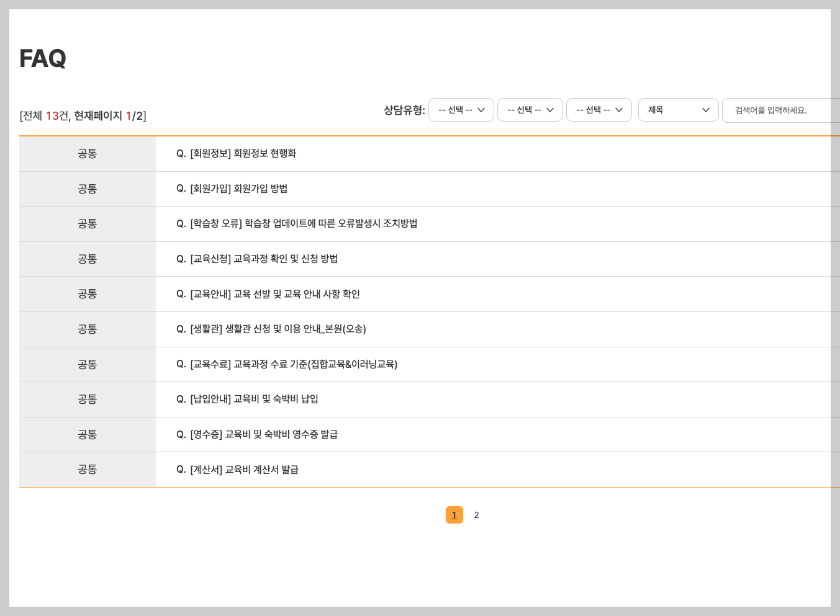Open the first "-- 선택 --" consultation type dropdown
This screenshot has height=616, width=840.
click(461, 110)
